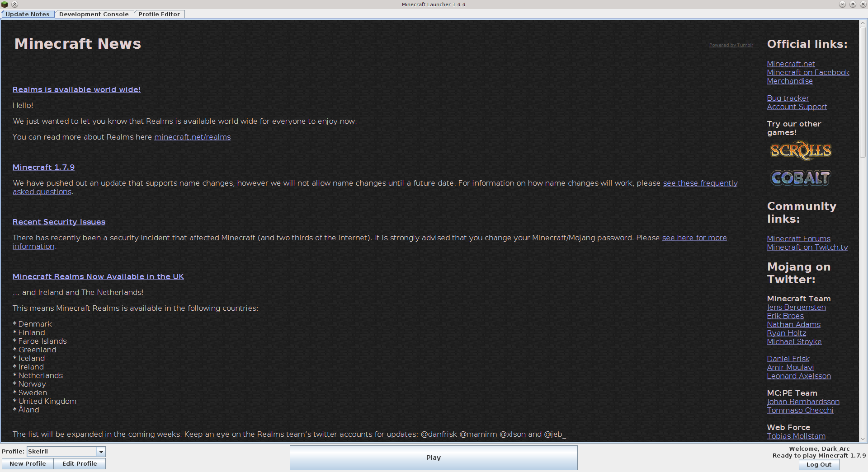Click the Play button
Image resolution: width=868 pixels, height=472 pixels.
(434, 458)
